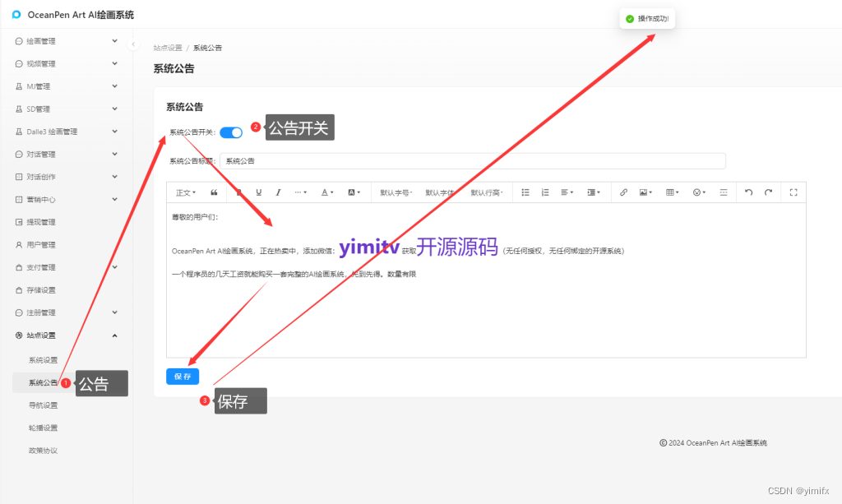Image resolution: width=842 pixels, height=504 pixels.
Task: Go to 轮播设置 submenu item
Action: click(43, 428)
